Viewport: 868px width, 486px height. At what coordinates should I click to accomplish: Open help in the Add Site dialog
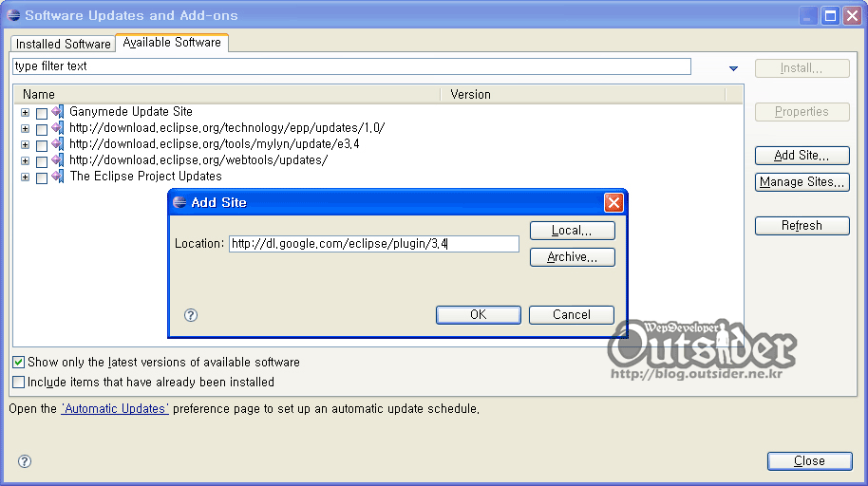point(191,315)
